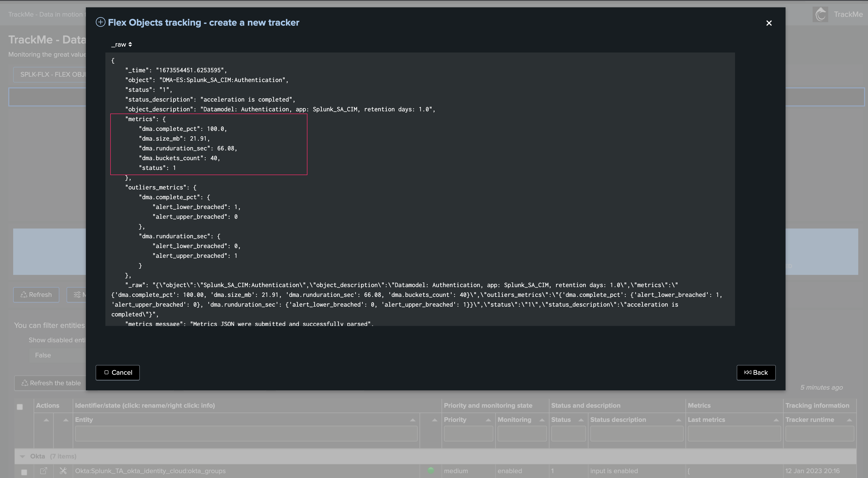Screen dimensions: 868x478
Task: Focus the Priority filter input field
Action: (468, 434)
